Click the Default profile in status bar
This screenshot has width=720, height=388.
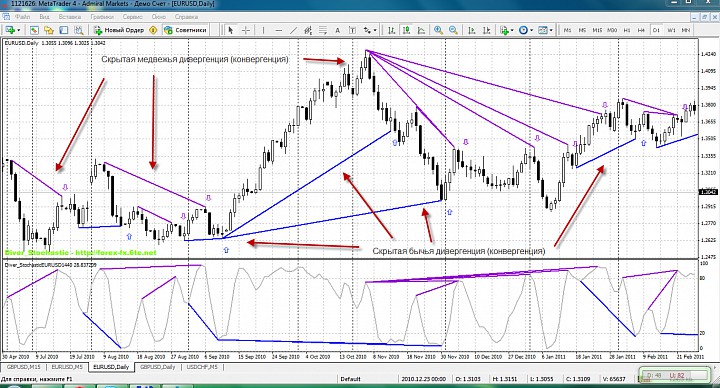tap(350, 379)
